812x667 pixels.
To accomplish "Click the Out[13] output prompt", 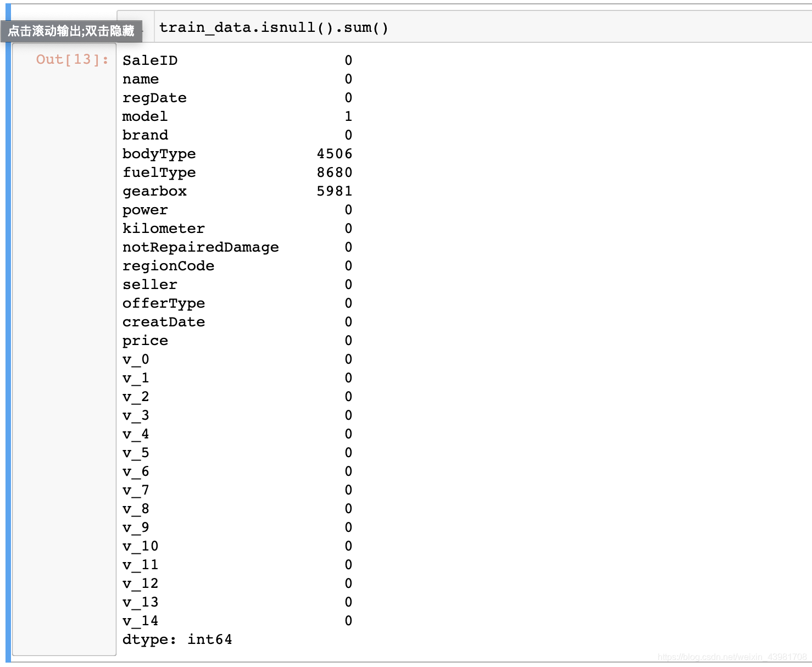I will [x=73, y=59].
